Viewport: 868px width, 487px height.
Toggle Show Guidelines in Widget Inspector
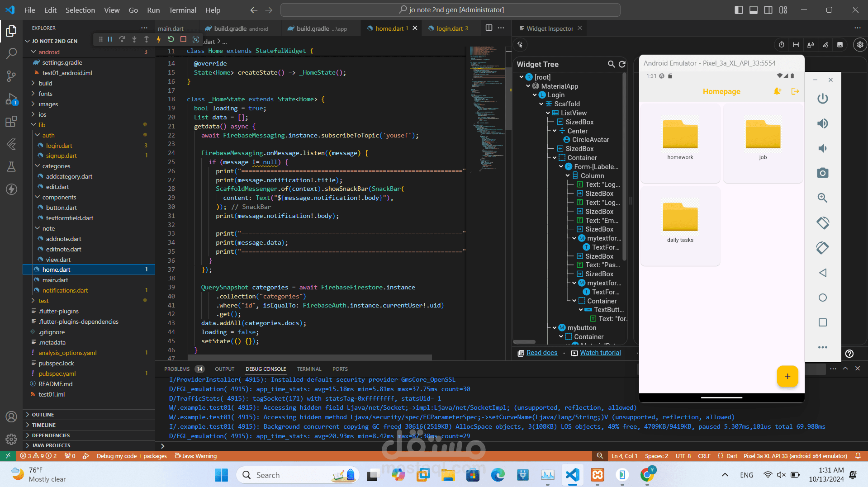(796, 45)
